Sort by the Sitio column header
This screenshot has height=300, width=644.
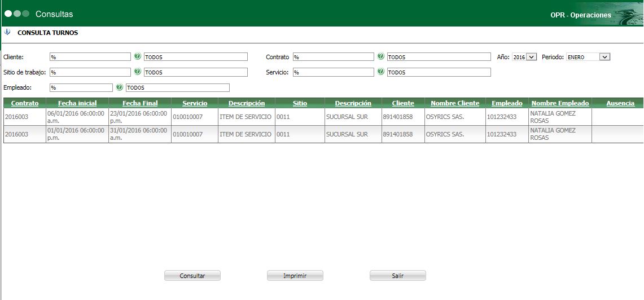click(x=300, y=103)
